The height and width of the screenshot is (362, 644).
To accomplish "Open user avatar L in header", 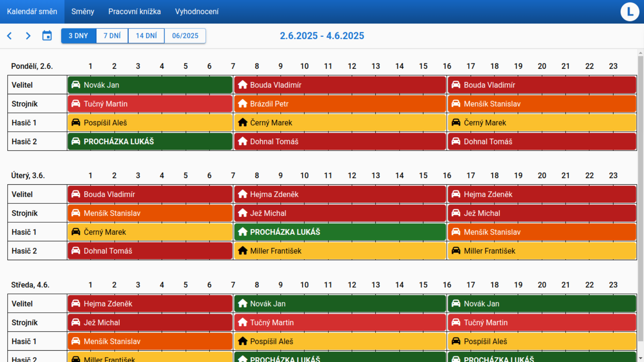I will [630, 12].
